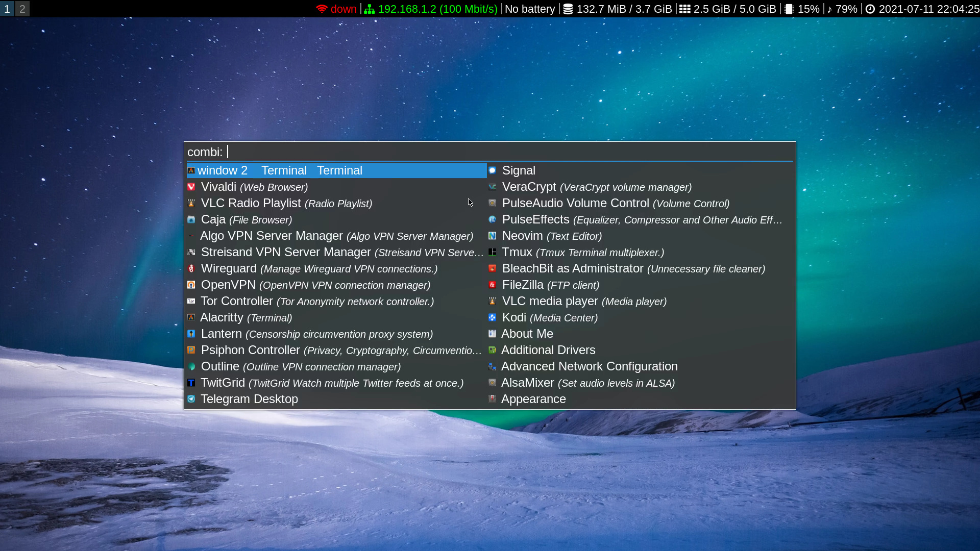Click the date and time clock

pyautogui.click(x=922, y=9)
